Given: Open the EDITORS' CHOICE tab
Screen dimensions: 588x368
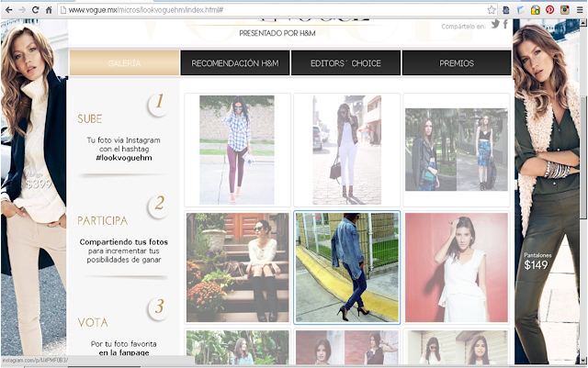Looking at the screenshot, I should click(x=345, y=63).
